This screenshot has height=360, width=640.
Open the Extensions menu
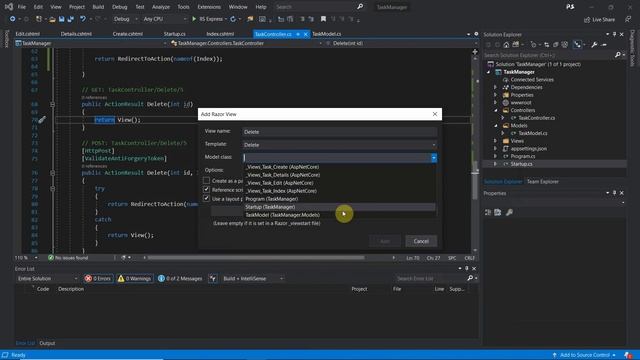[x=209, y=7]
